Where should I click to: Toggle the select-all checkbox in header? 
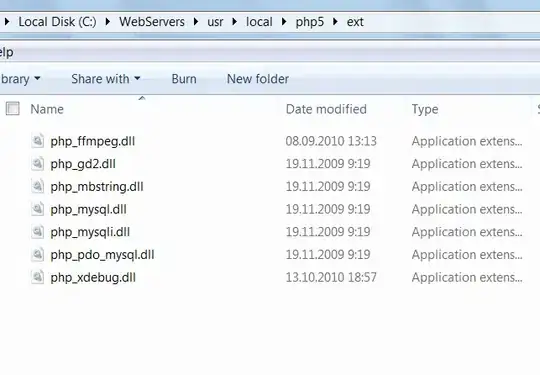coord(13,108)
